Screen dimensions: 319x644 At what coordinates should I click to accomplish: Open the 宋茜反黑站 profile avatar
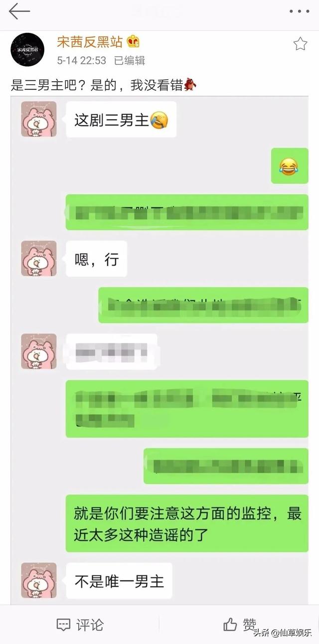[27, 50]
